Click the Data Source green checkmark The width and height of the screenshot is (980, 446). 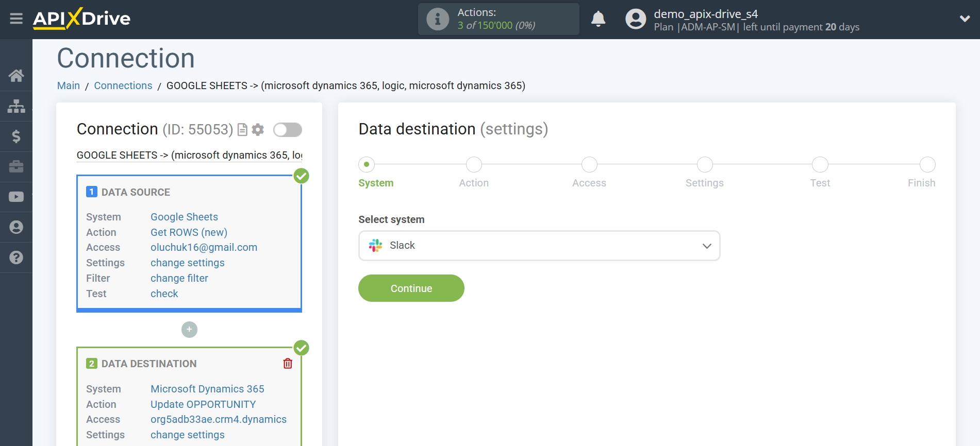pos(301,176)
